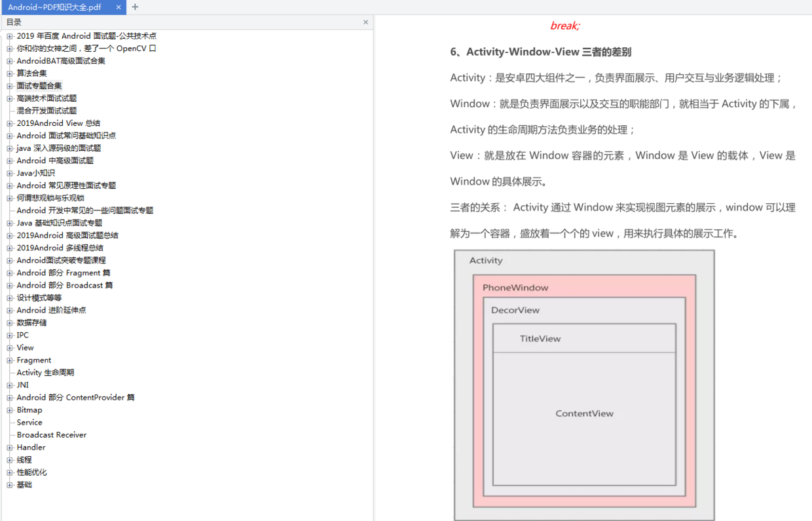Select 面试专题合集 outline entry
Viewport: 812px width, 521px height.
point(39,86)
